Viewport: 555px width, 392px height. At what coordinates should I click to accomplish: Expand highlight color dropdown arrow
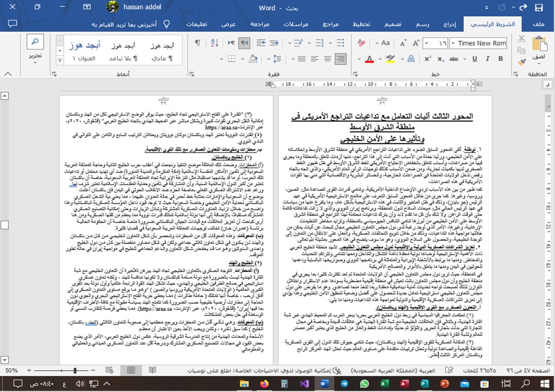(x=380, y=59)
